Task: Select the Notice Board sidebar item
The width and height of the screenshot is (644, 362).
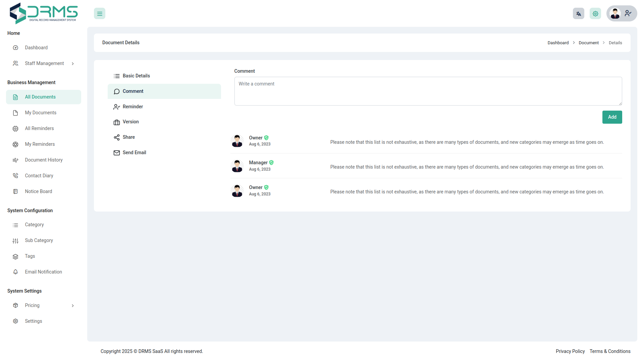Action: click(38, 191)
